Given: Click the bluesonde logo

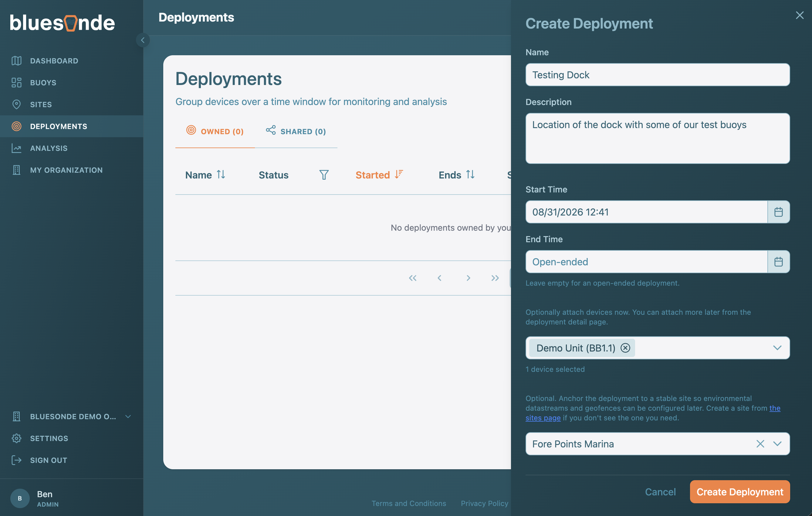Looking at the screenshot, I should click(x=63, y=23).
